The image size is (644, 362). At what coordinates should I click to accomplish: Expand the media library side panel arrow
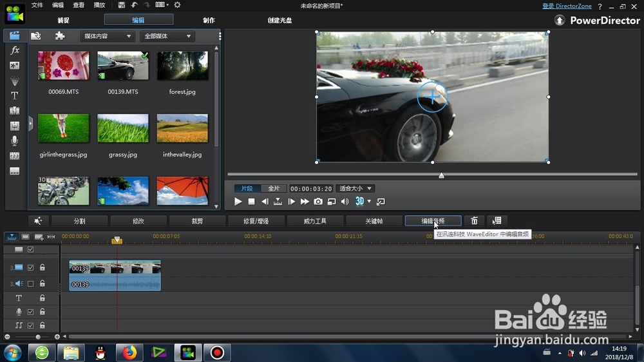pyautogui.click(x=30, y=124)
